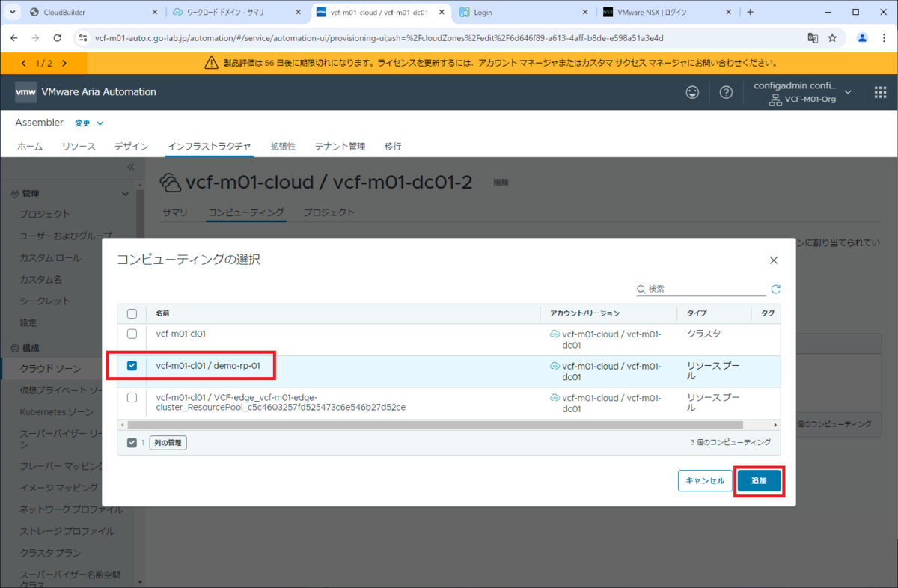The height and width of the screenshot is (588, 898).
Task: Switch to the 拡張性 tab
Action: click(283, 147)
